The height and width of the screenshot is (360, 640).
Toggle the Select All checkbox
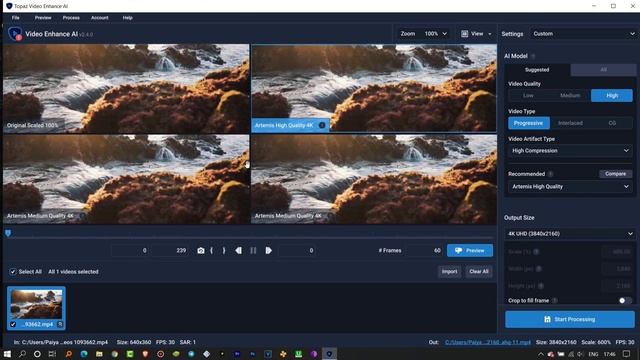[13, 271]
